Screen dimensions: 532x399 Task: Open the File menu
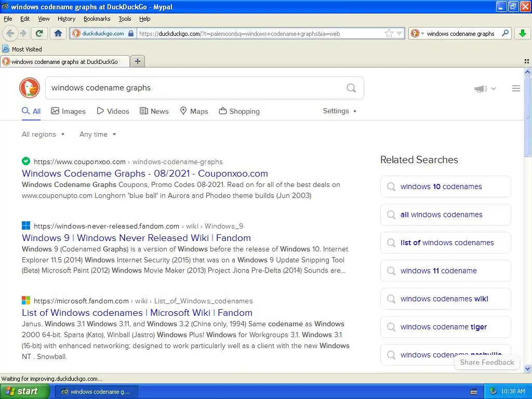pos(8,19)
